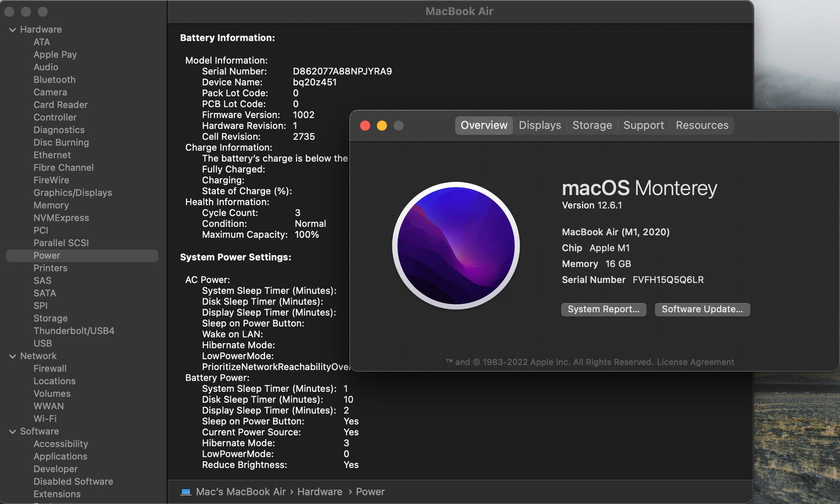
Task: Open the License Agreement link
Action: 695,362
